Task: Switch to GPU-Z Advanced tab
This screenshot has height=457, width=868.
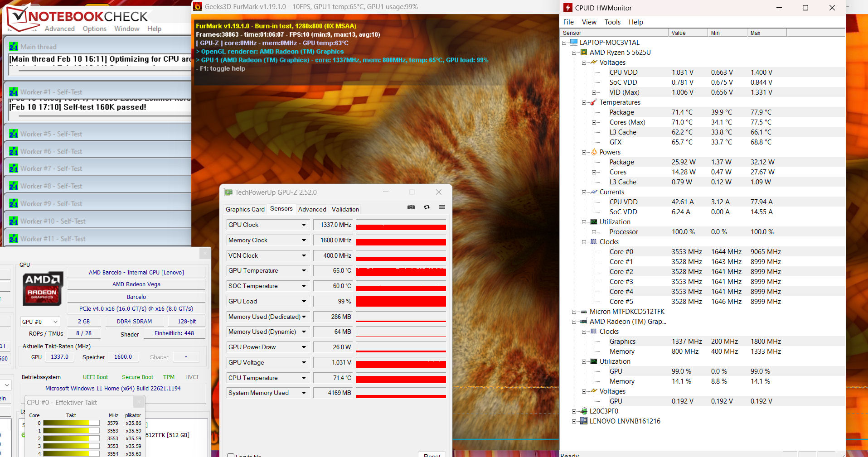Action: point(312,209)
